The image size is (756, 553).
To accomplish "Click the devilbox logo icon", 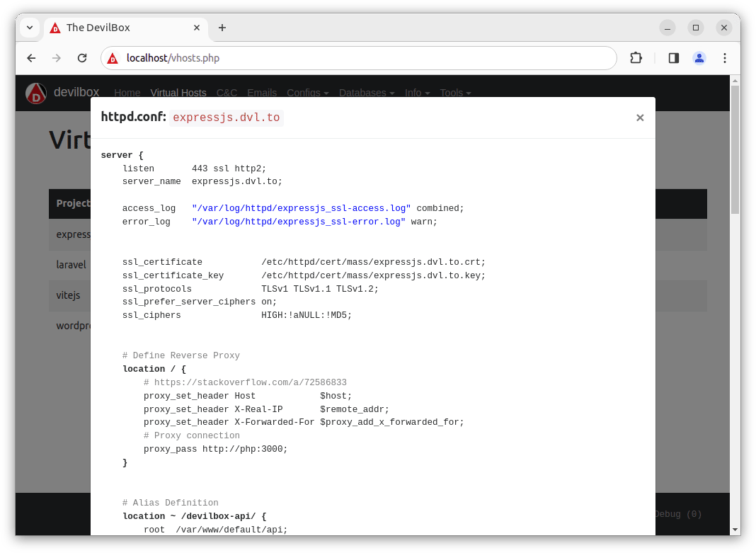I will click(x=36, y=93).
